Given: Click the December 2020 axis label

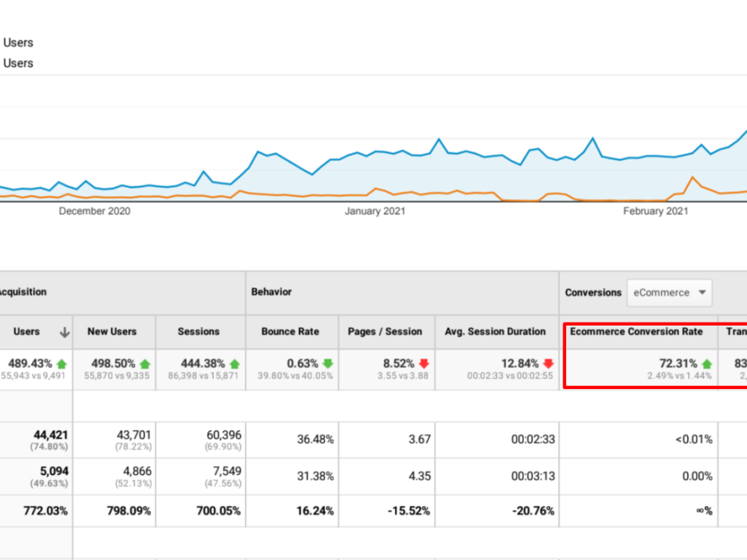Looking at the screenshot, I should tap(94, 211).
